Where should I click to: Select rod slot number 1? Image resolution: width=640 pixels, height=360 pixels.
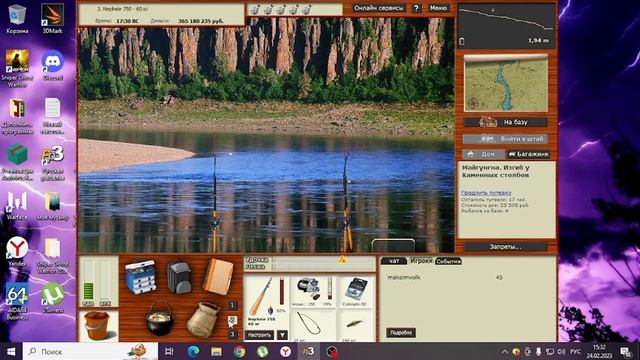[x=232, y=305]
